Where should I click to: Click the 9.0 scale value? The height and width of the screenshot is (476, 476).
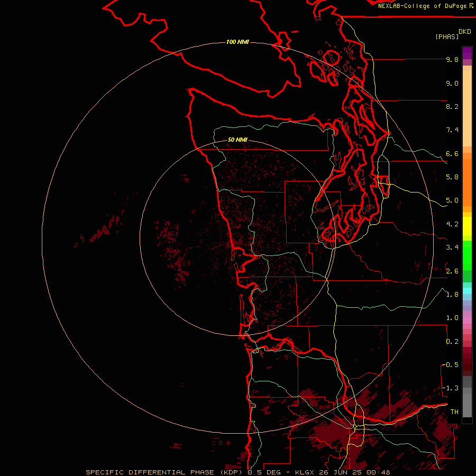point(452,83)
